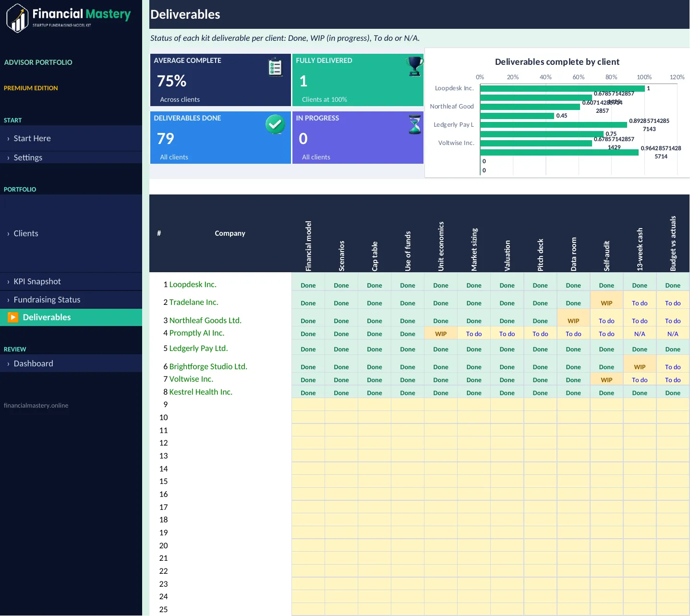Open the Ledgerly Pay Ltd. link
Screen dimensions: 690x616
[x=198, y=348]
